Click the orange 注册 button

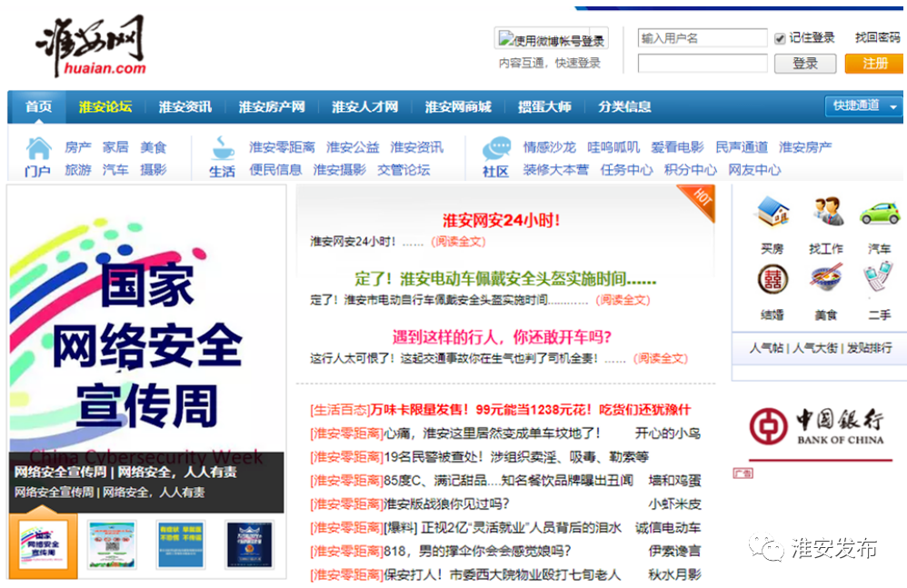pos(874,64)
